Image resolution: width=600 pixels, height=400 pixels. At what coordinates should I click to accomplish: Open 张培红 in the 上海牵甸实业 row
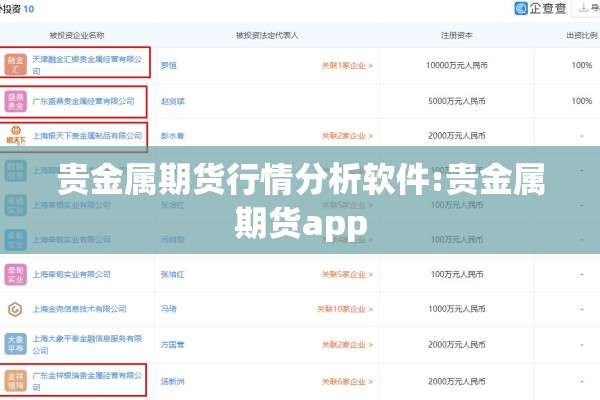tap(173, 274)
